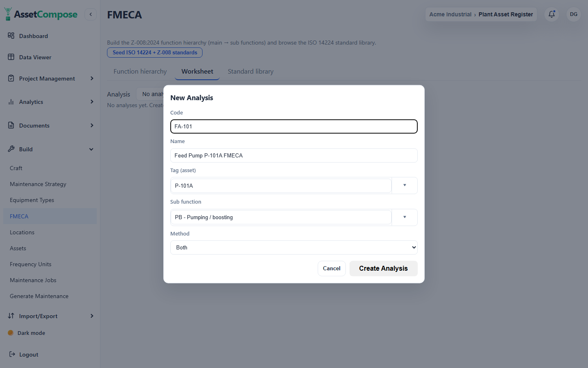The height and width of the screenshot is (368, 588).
Task: Click the Name input field
Action: (x=294, y=155)
